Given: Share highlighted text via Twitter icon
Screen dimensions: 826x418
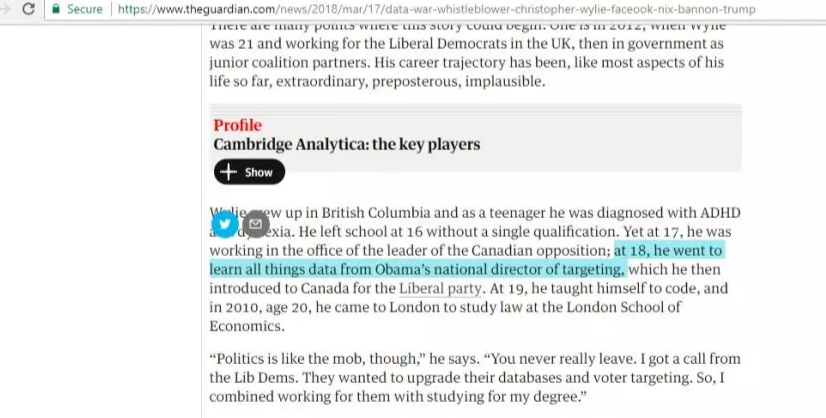Looking at the screenshot, I should 225,224.
